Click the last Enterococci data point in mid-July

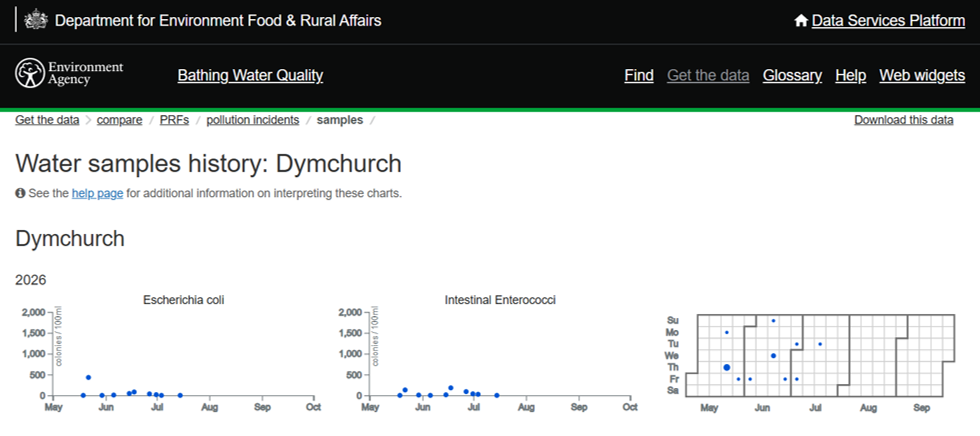pos(497,395)
